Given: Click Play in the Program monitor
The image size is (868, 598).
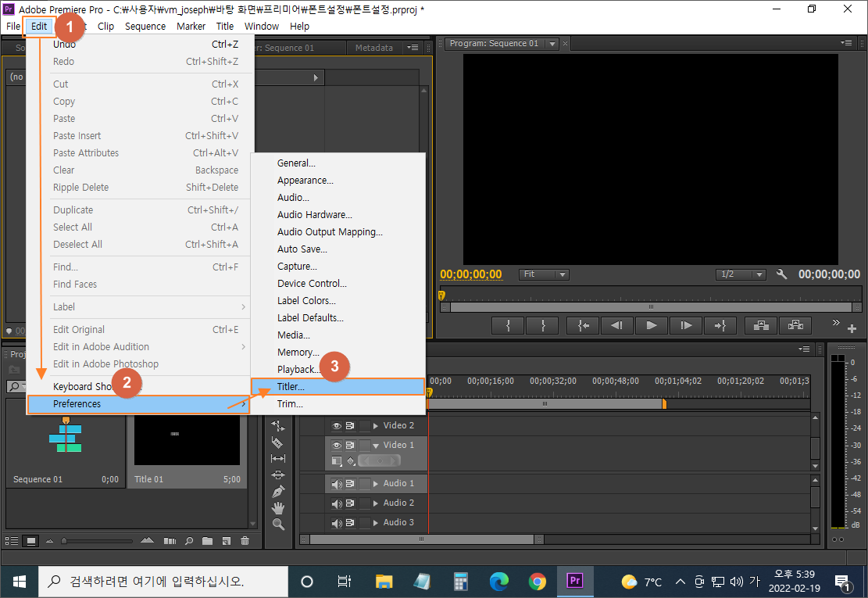Looking at the screenshot, I should point(651,325).
